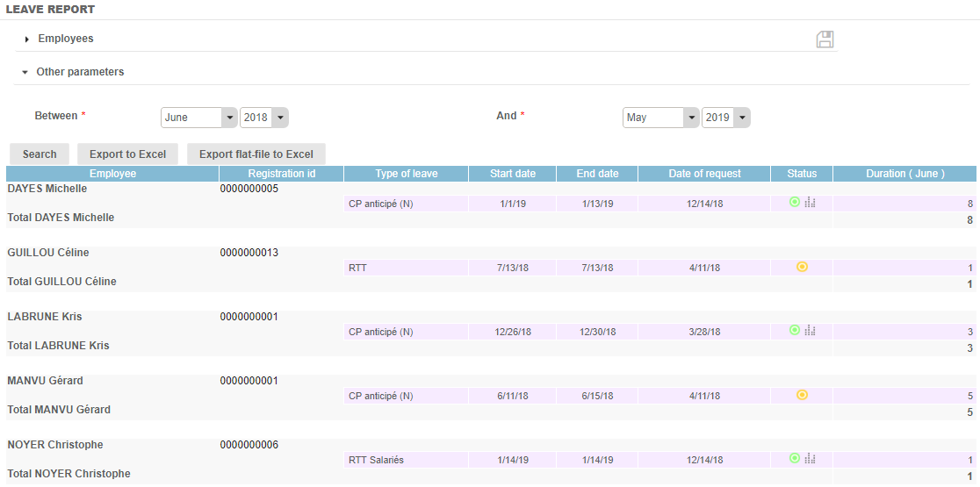Viewport: 980px width, 487px height.
Task: Click the chart icon in DAYES Michelle row
Action: click(x=810, y=203)
